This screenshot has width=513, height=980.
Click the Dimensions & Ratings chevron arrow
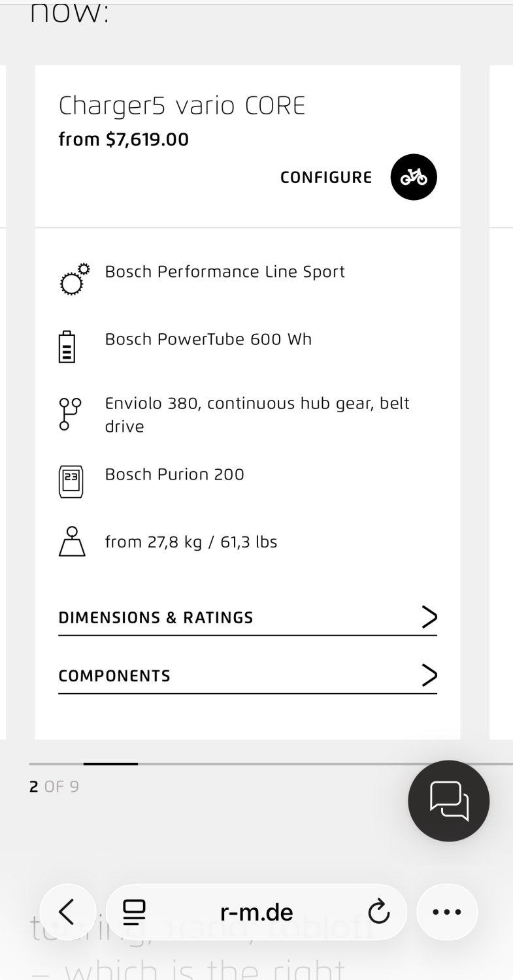[429, 617]
